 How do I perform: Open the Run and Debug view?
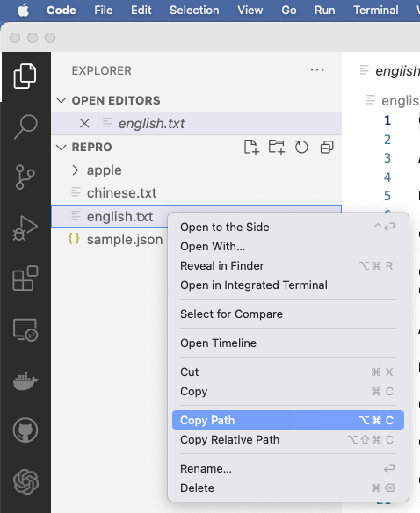pyautogui.click(x=25, y=228)
